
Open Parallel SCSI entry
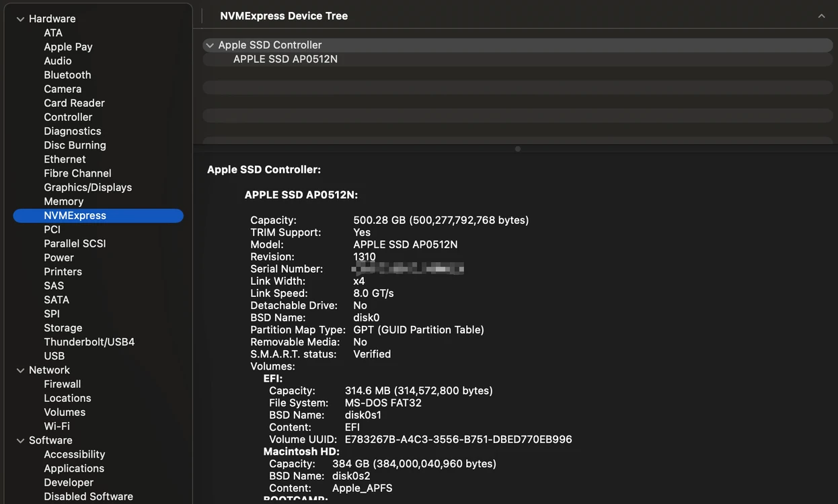(75, 244)
